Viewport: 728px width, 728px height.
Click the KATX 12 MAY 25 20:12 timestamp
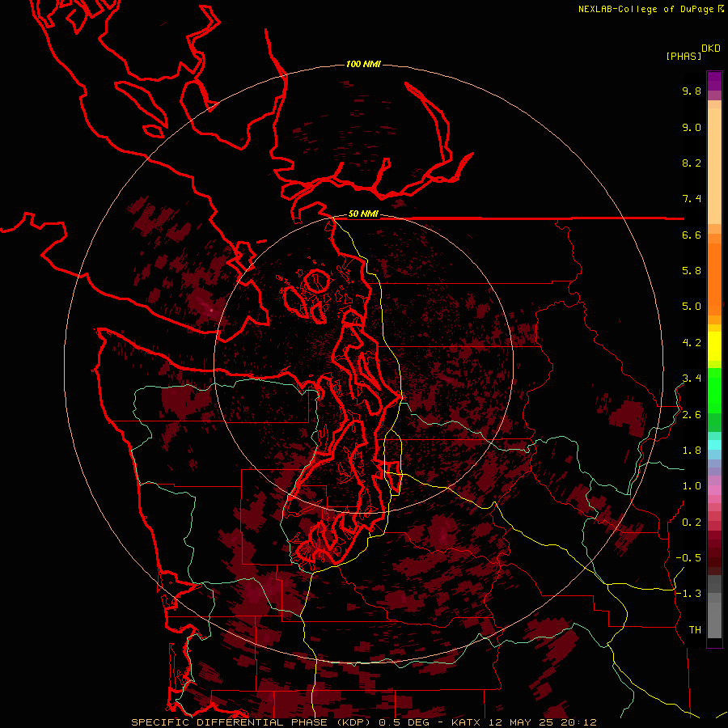coord(523,722)
